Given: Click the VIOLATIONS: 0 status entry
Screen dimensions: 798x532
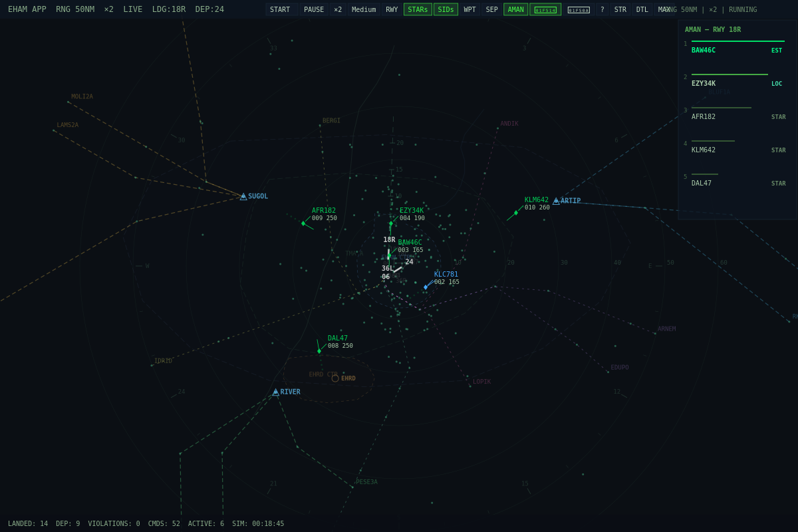Looking at the screenshot, I should (114, 524).
